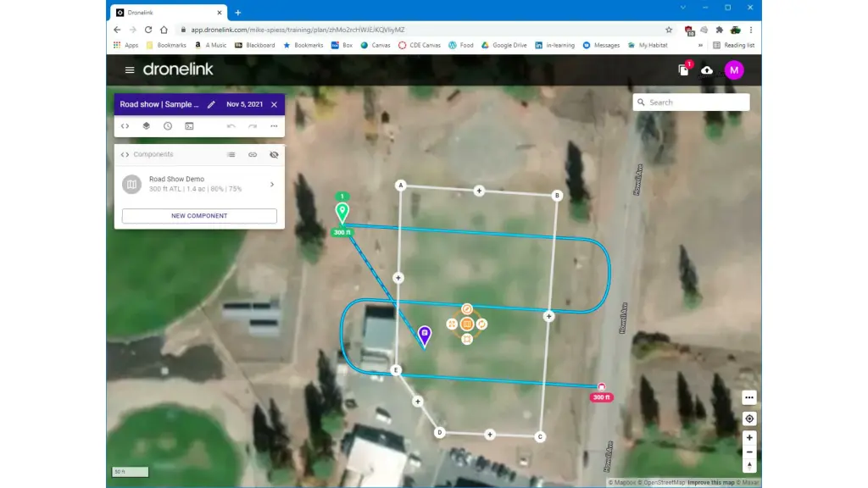
Task: Click the locate-me crosshair map button
Action: [749, 419]
